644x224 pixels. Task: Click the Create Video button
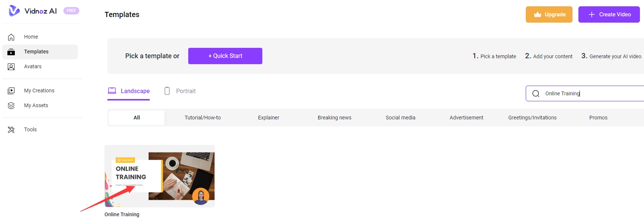point(609,14)
